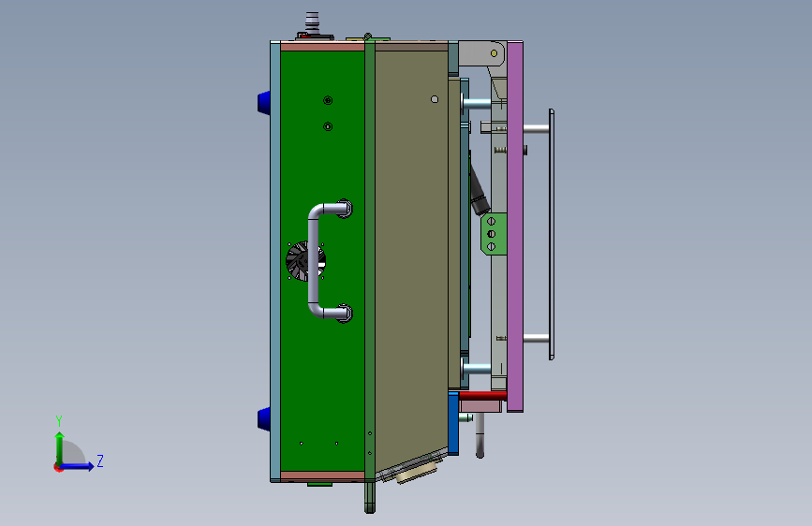Click the green Y axis arrow of the triad

[x=59, y=446]
